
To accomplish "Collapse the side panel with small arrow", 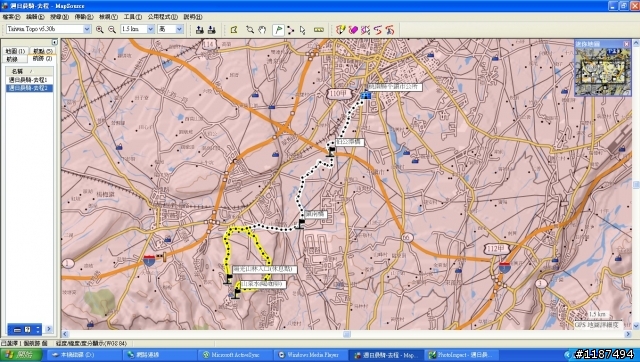I will coord(55,42).
